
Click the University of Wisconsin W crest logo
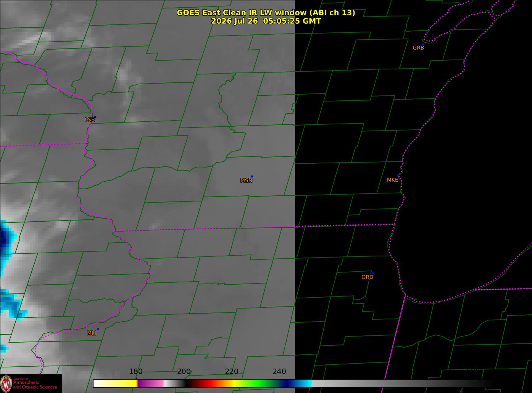(6, 383)
